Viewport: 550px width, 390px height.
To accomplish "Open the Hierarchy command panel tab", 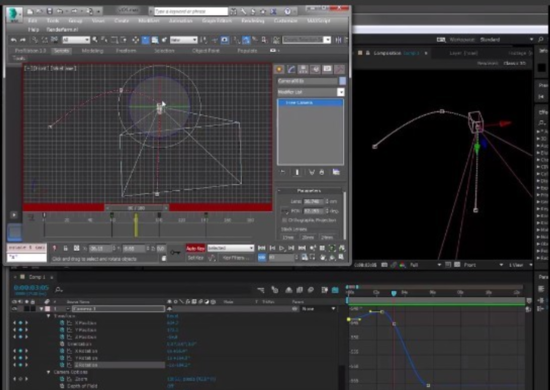I will coord(303,69).
